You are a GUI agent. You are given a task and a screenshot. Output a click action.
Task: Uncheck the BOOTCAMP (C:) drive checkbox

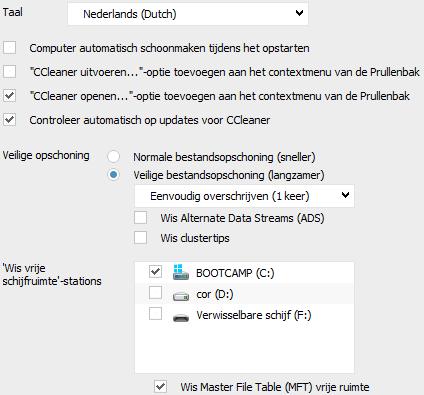click(x=155, y=272)
